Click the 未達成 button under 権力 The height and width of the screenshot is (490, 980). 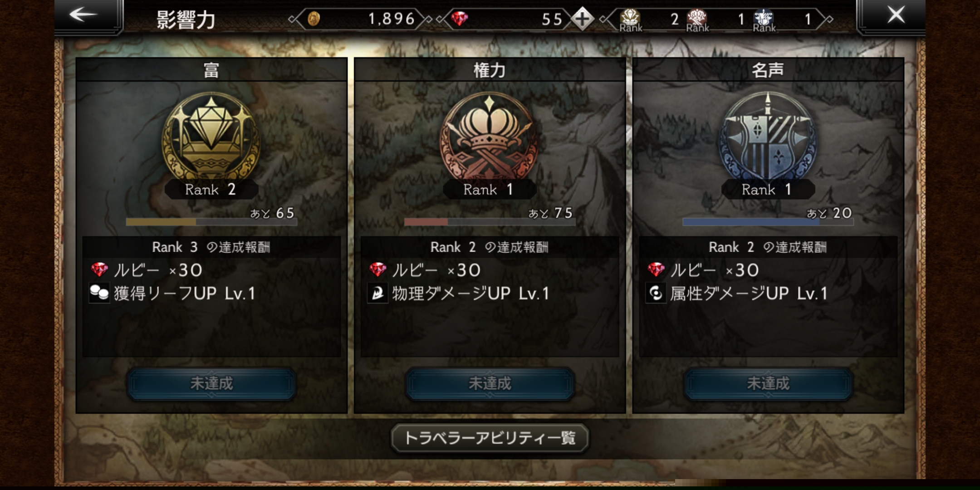(490, 384)
